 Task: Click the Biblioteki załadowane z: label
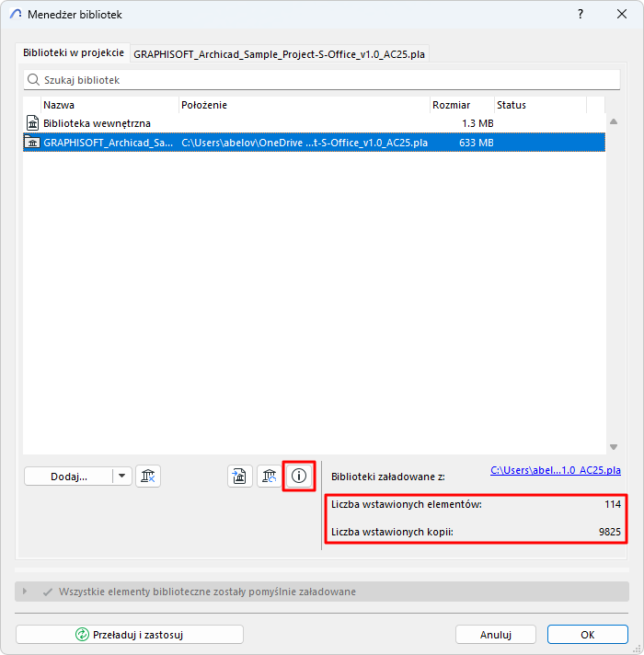coord(388,477)
